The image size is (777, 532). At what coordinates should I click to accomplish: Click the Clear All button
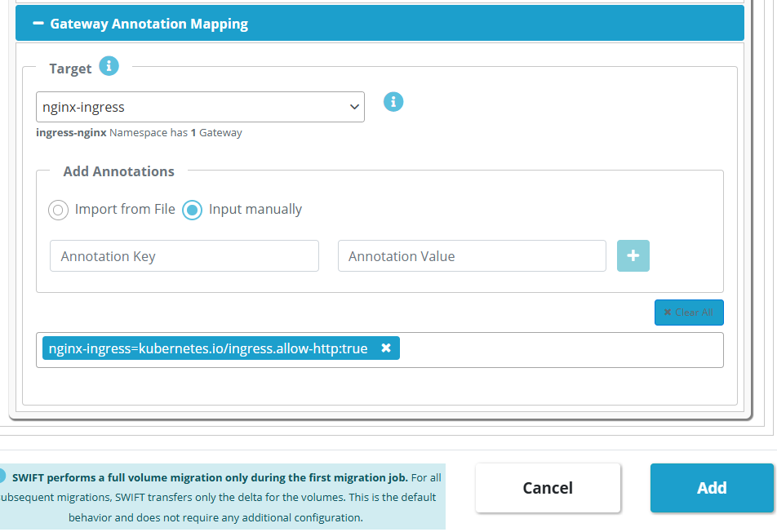[x=689, y=313]
